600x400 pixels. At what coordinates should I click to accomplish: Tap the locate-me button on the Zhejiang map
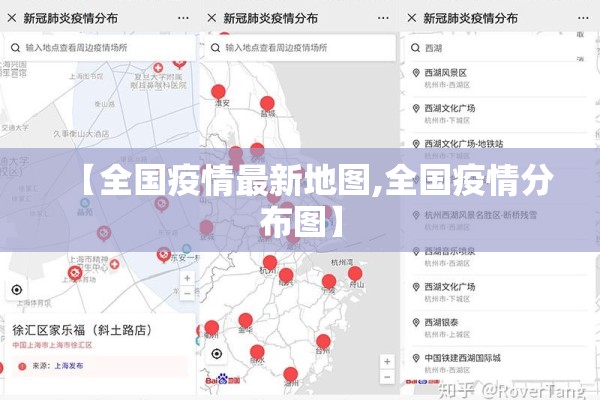[217, 354]
